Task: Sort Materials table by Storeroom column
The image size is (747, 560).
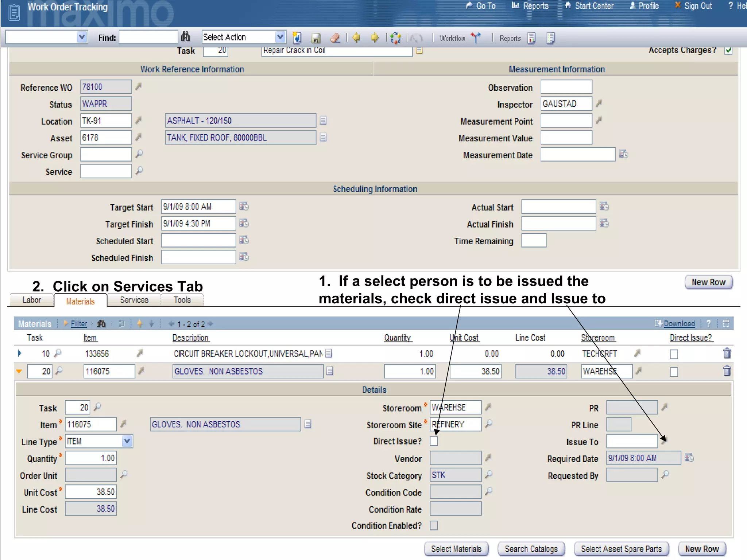Action: (598, 338)
